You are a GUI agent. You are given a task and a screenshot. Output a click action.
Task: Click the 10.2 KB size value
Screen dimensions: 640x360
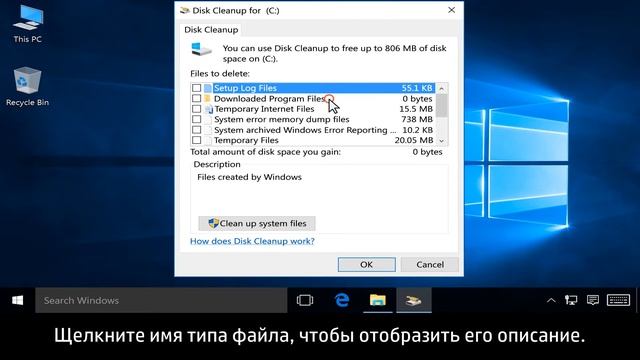coord(418,130)
